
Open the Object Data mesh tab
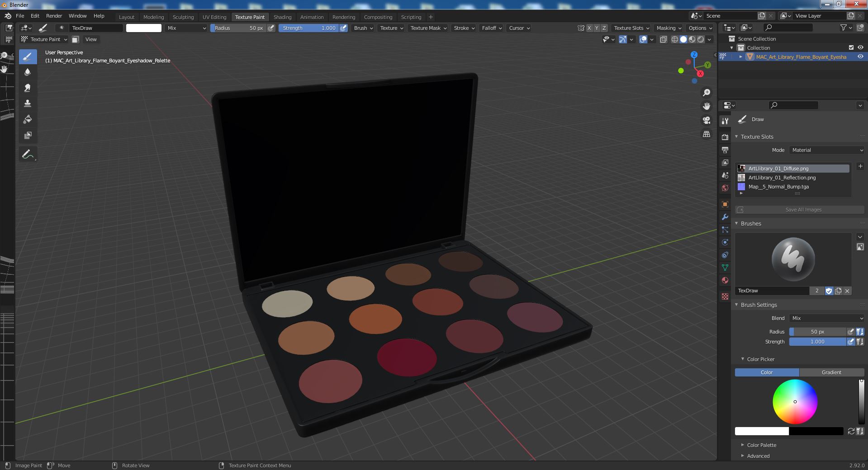click(725, 268)
